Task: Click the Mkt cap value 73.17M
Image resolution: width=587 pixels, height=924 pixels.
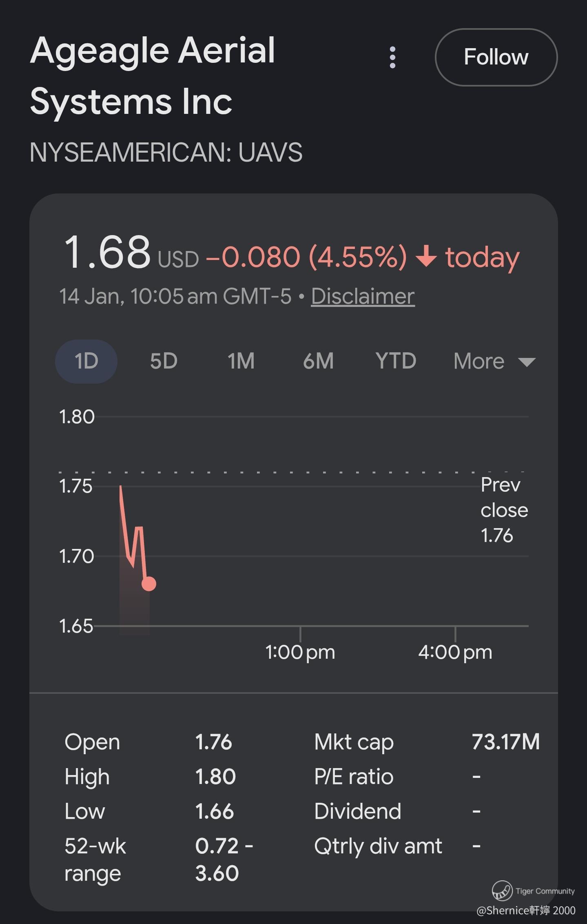Action: [x=506, y=742]
